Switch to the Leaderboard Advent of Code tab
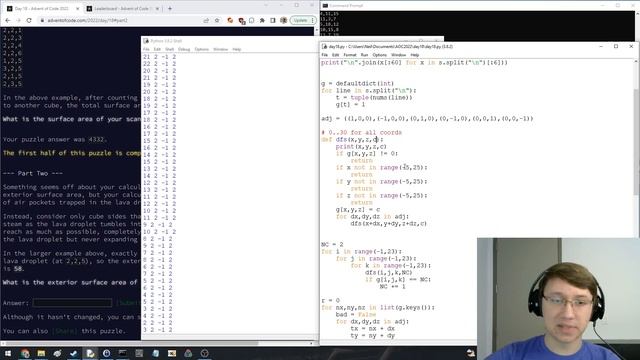This screenshot has height=360, width=640. pyautogui.click(x=122, y=9)
